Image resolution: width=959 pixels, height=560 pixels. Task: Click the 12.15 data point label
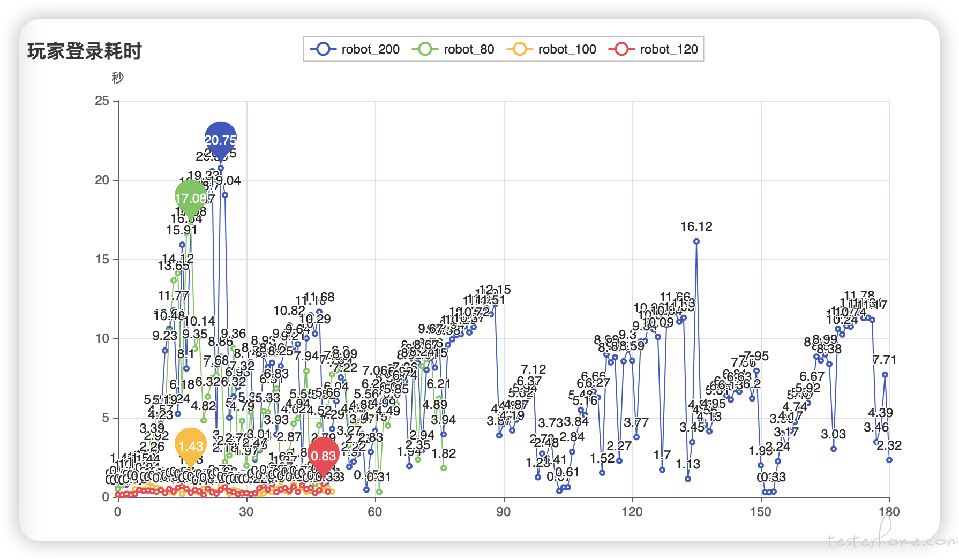(495, 290)
